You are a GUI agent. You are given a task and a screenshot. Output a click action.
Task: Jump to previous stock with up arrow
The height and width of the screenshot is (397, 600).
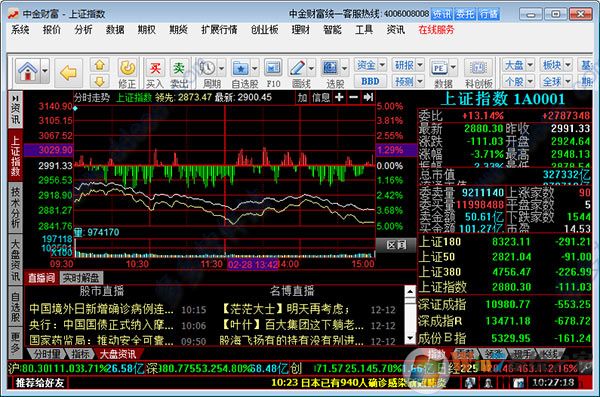tap(99, 65)
